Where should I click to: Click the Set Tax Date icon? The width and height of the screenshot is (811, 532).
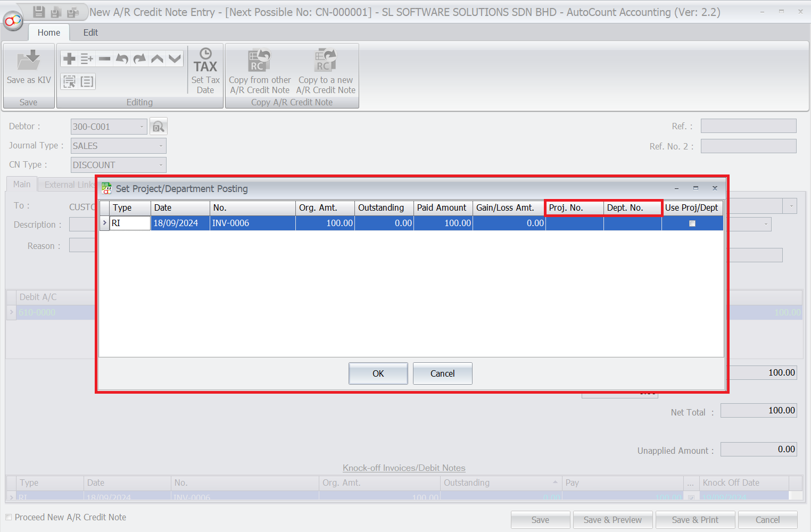[205, 61]
